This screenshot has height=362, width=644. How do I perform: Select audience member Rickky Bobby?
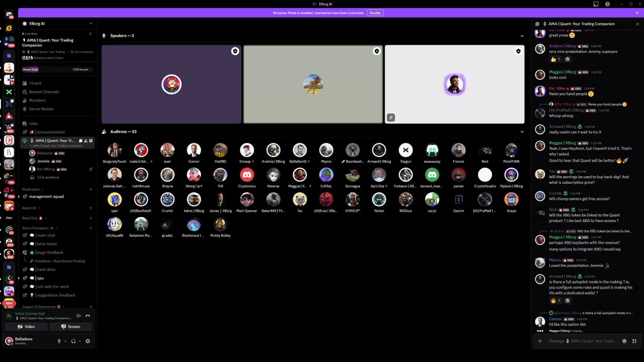click(x=220, y=227)
